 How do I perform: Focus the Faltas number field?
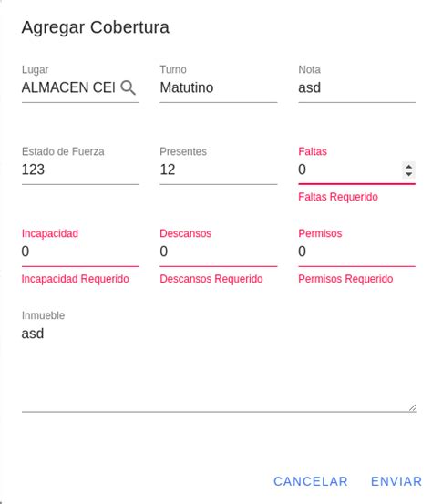[349, 170]
